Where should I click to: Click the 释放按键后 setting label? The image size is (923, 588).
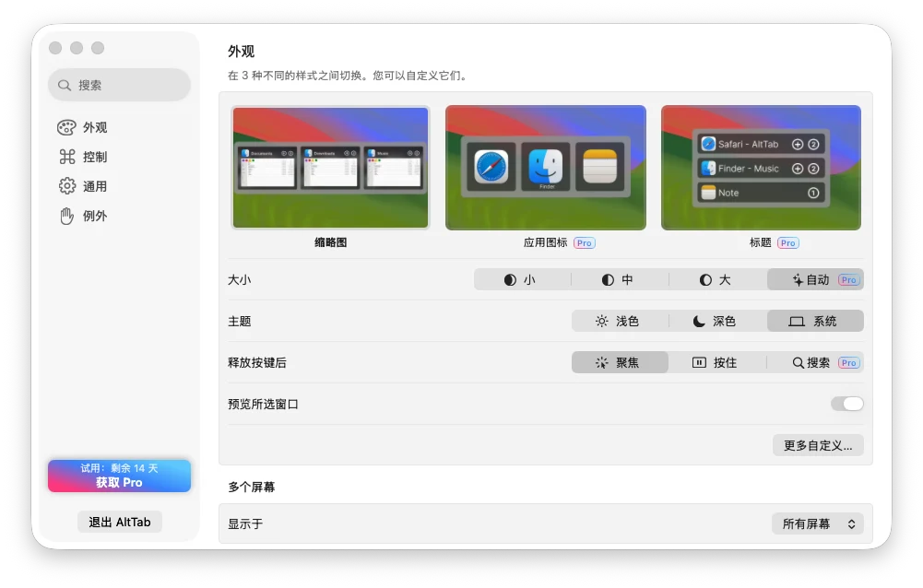(257, 362)
